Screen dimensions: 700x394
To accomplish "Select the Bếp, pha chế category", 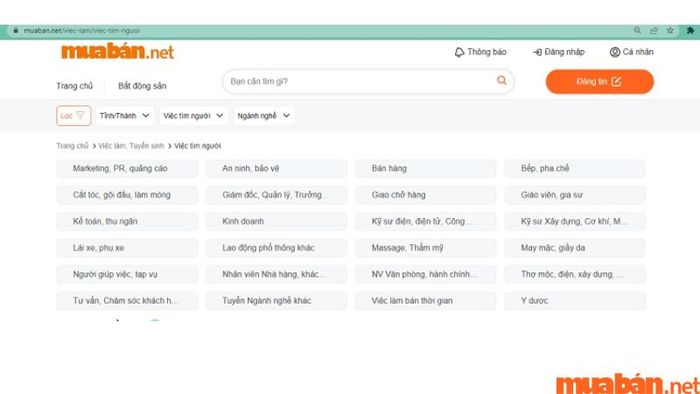I will coord(575,168).
